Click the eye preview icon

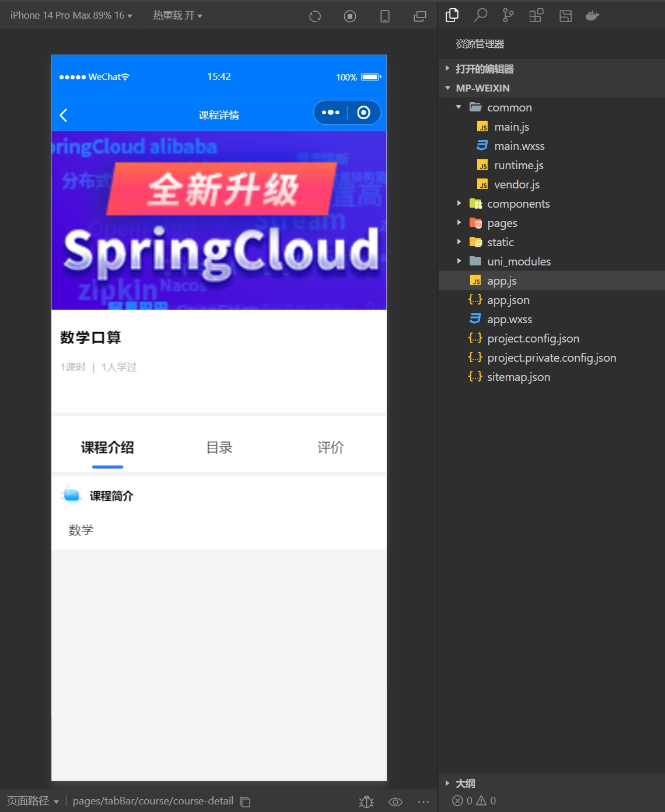tap(395, 801)
